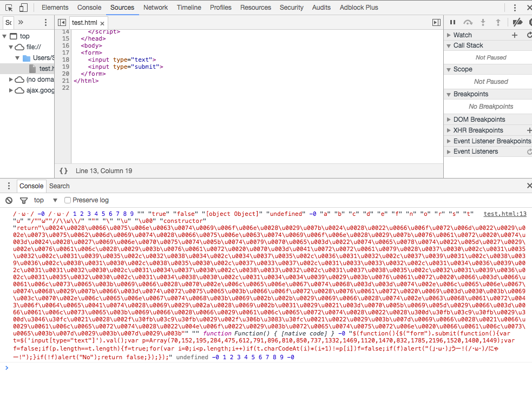Refresh watch expressions

coord(529,35)
